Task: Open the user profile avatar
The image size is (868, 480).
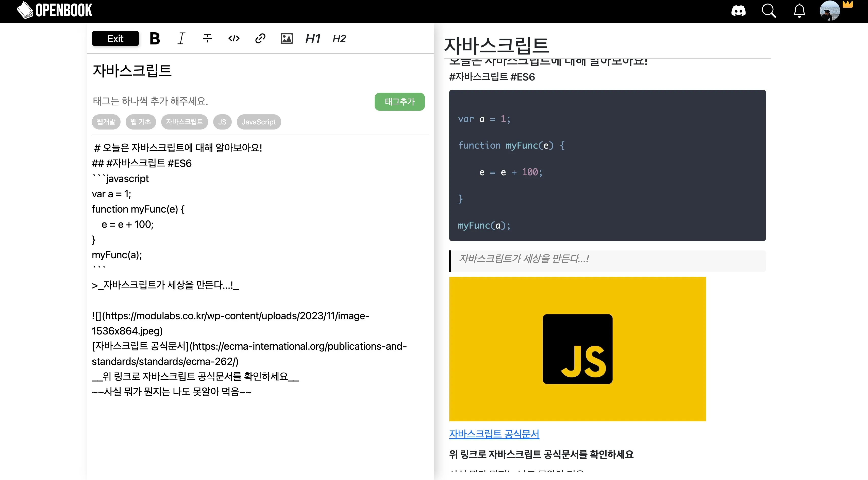Action: point(830,11)
